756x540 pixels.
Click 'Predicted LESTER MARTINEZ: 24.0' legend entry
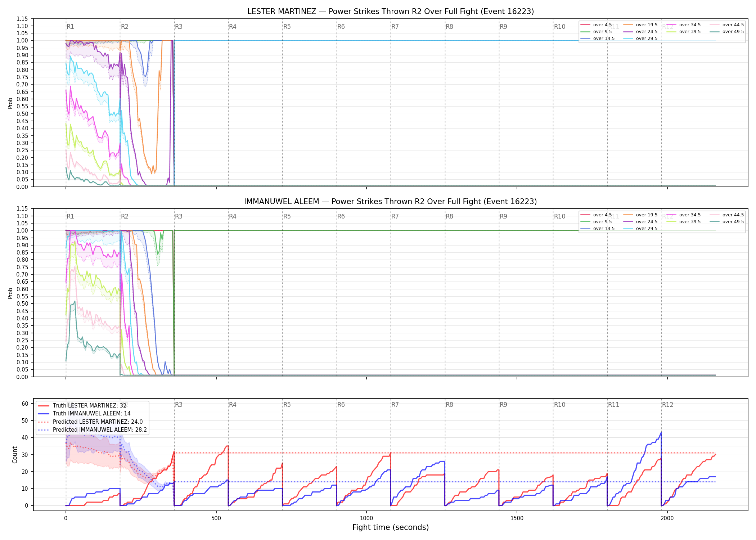90,422
